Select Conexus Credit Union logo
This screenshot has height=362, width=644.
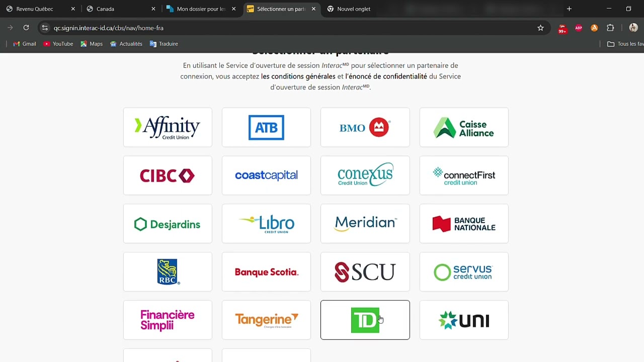pos(365,175)
